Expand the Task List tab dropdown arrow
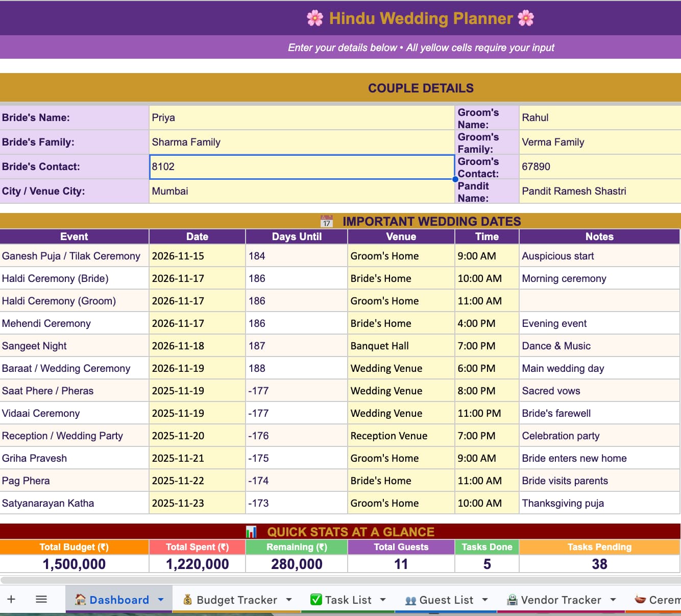 coord(383,600)
